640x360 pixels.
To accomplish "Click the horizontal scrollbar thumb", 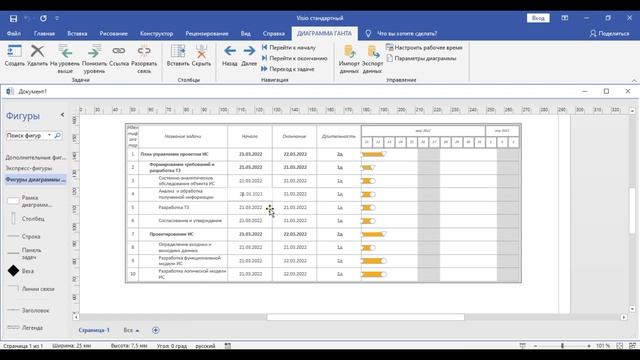I will (x=365, y=317).
